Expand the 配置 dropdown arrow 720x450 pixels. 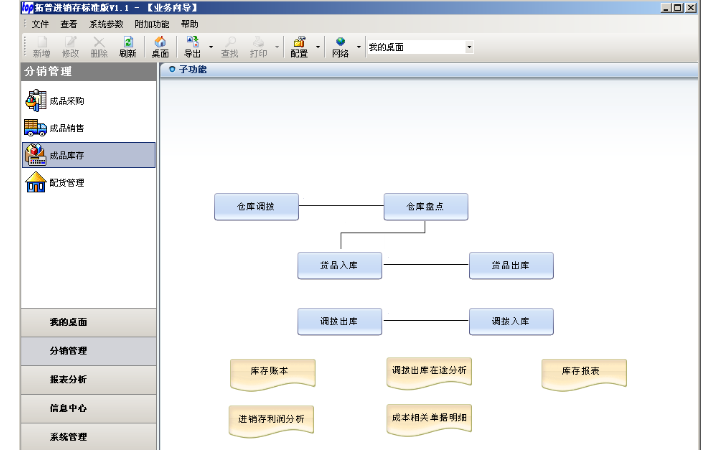[318, 47]
